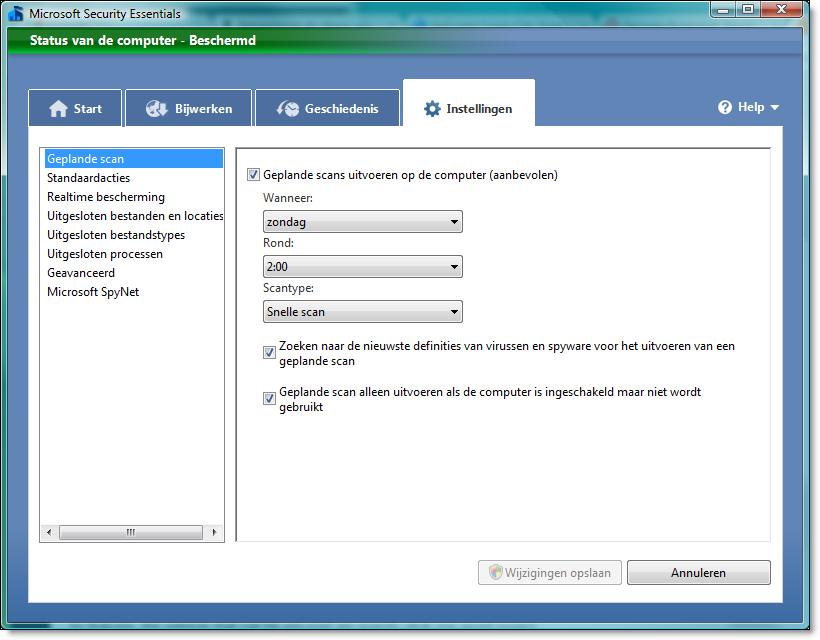Viewport: 820px width, 640px height.
Task: Click the globe download icon on Bijwerken tab
Action: pyautogui.click(x=156, y=109)
